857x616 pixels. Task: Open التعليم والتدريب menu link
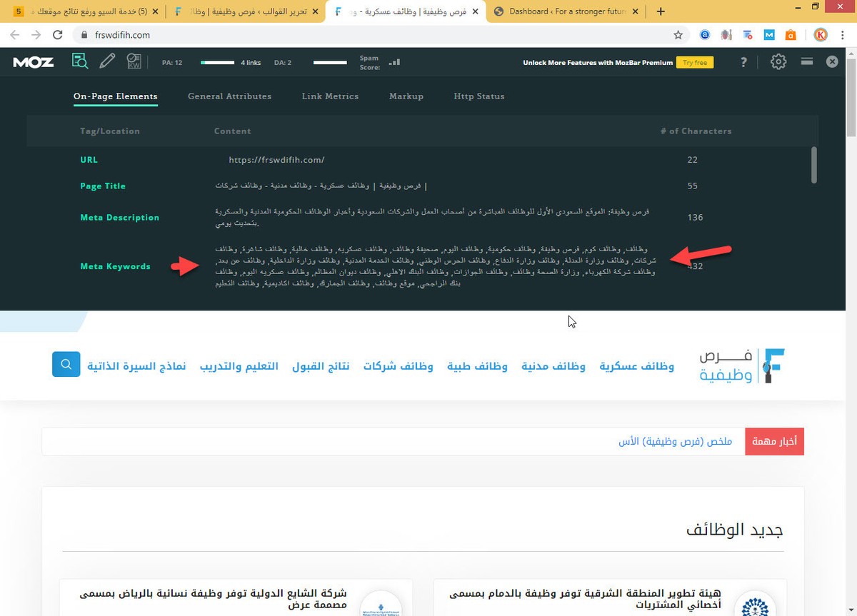pos(239,366)
